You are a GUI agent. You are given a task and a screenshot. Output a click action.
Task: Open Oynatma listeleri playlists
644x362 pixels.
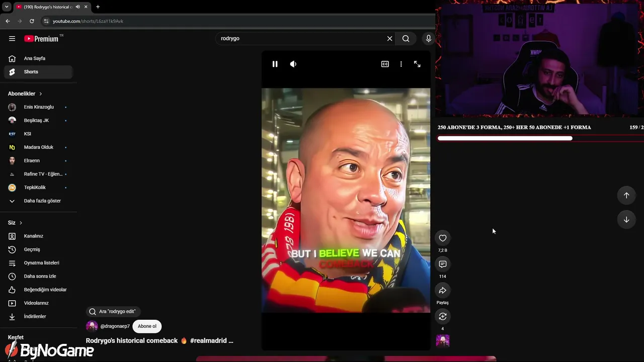point(38,263)
